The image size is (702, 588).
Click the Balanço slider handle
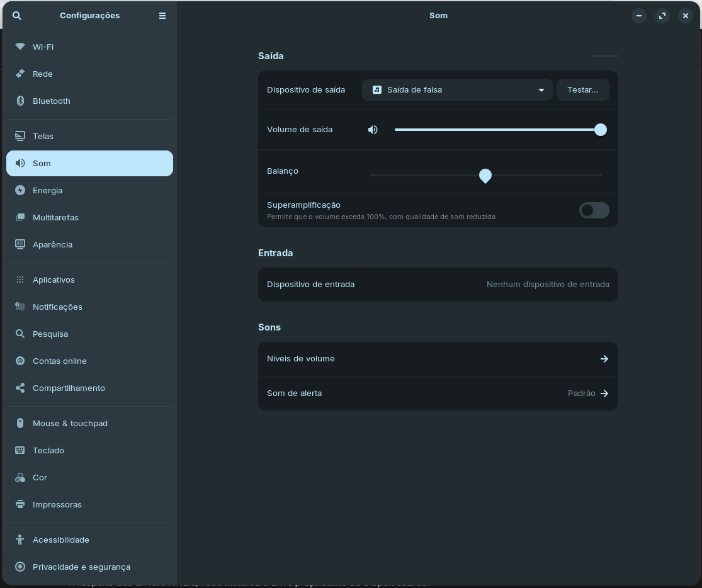point(485,176)
